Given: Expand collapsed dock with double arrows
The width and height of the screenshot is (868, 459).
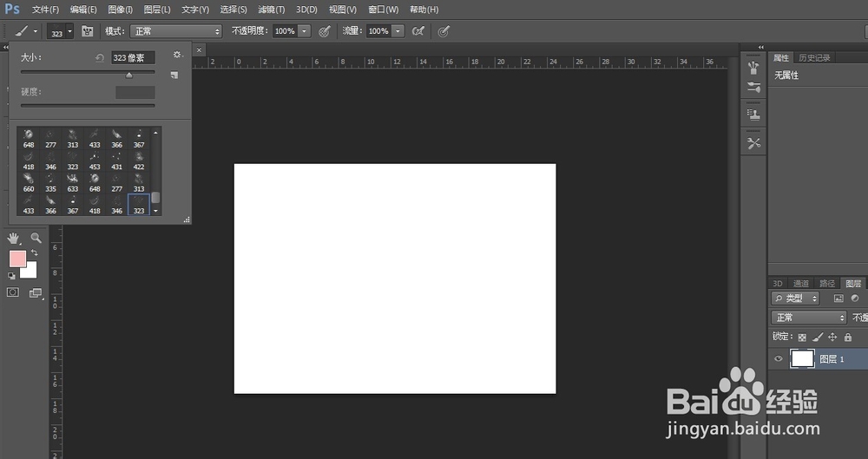Looking at the screenshot, I should coord(761,48).
